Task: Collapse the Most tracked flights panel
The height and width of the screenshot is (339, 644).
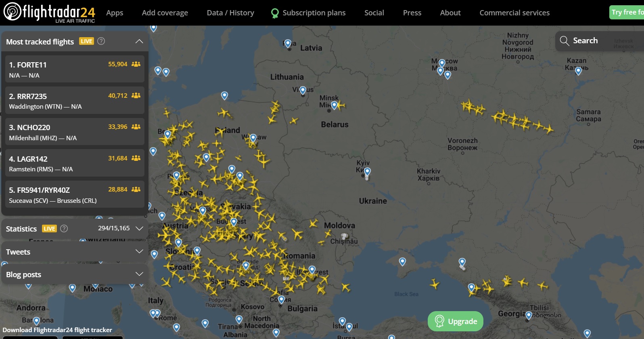Action: (x=139, y=42)
